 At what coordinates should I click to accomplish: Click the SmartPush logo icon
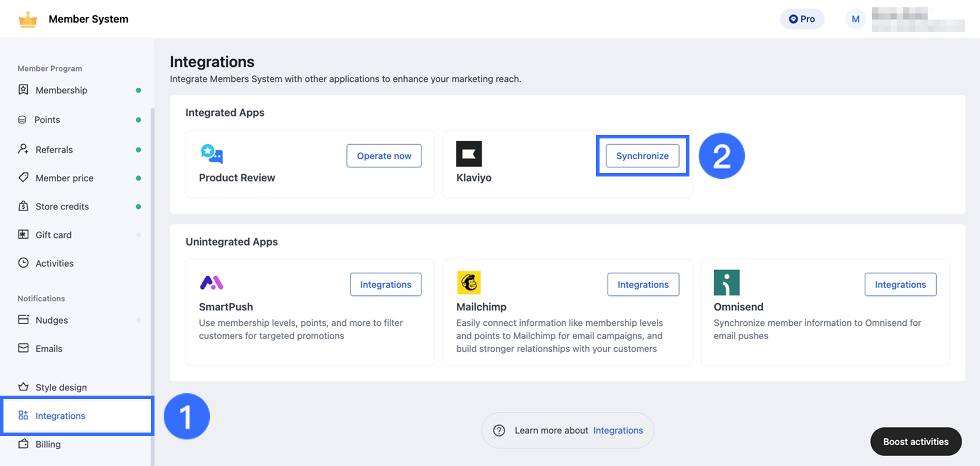212,283
